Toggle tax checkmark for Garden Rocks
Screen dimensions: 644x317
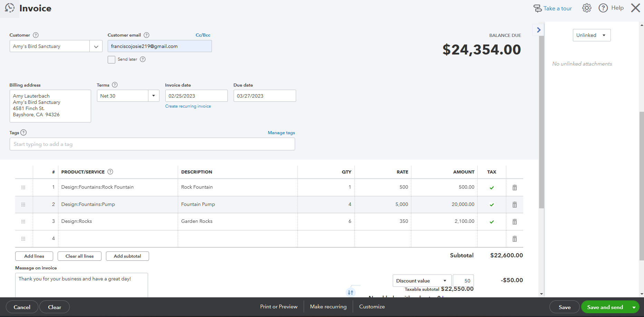click(492, 222)
